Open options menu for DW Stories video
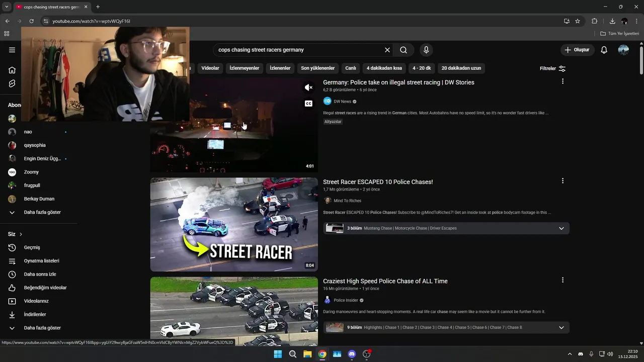The width and height of the screenshot is (644, 362). coord(562,81)
